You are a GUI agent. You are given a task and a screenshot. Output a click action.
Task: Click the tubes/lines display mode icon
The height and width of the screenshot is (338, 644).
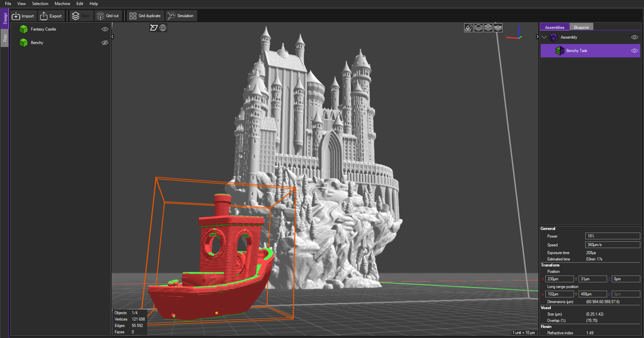(469, 28)
